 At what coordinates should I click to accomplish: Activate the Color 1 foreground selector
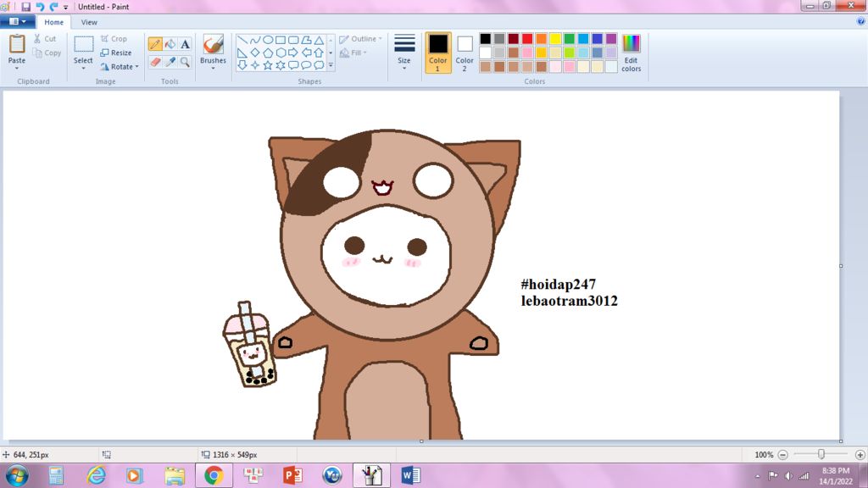[438, 53]
